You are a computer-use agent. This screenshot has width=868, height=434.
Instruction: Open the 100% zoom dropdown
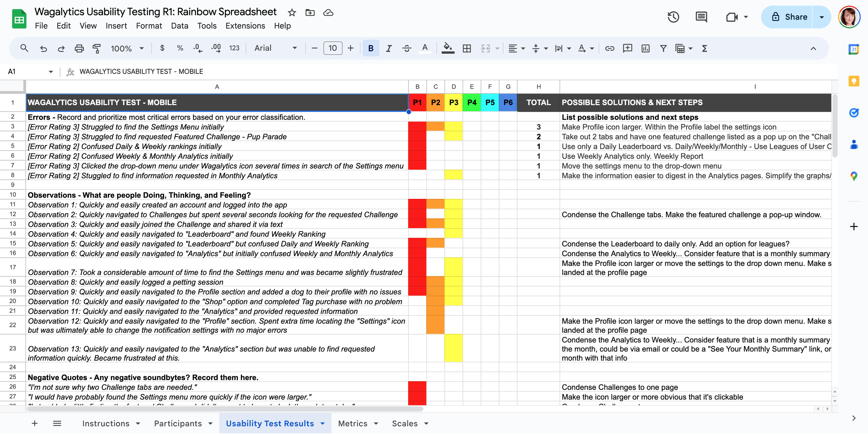click(127, 48)
